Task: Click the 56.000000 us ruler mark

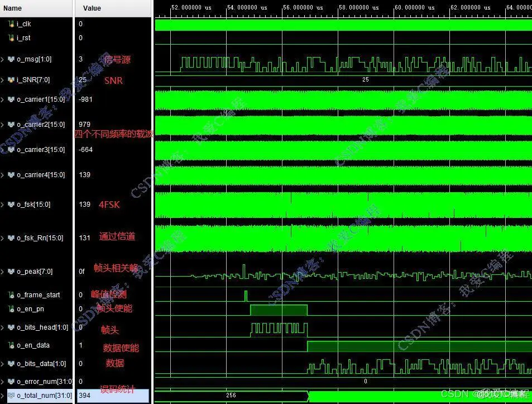Action: [x=303, y=7]
